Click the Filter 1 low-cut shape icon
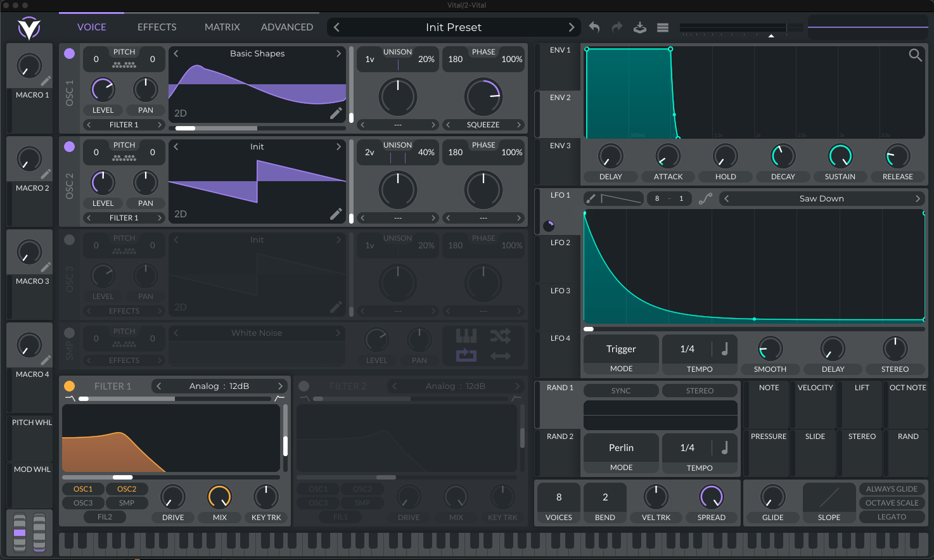The height and width of the screenshot is (560, 934). [70, 398]
